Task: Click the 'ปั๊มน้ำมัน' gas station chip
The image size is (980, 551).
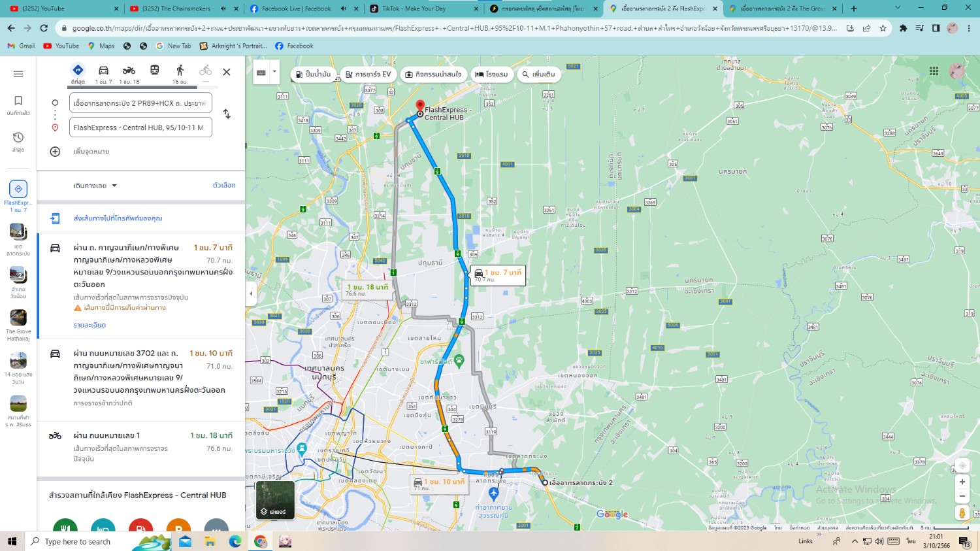Action: click(313, 75)
